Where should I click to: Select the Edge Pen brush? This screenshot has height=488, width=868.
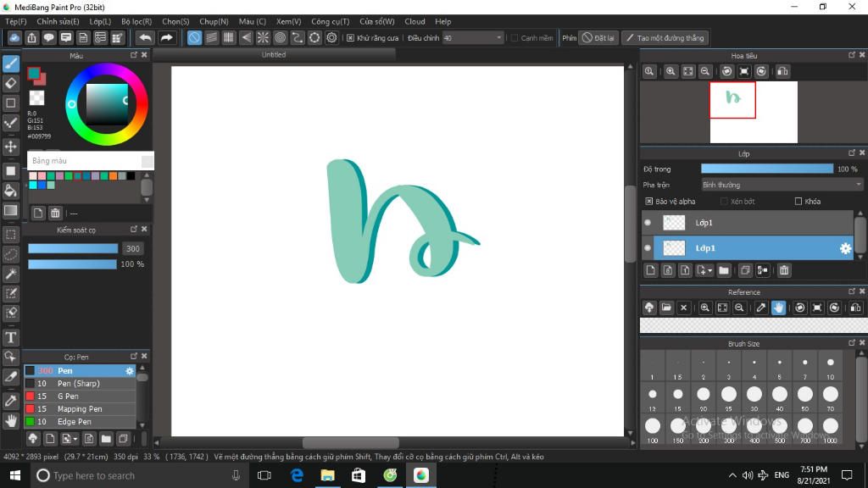(x=80, y=422)
